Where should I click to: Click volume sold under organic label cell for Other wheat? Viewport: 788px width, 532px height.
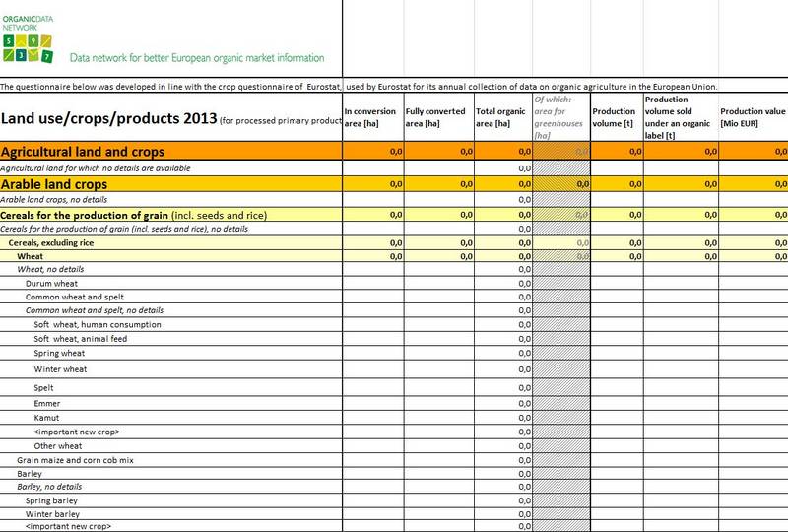[681, 446]
